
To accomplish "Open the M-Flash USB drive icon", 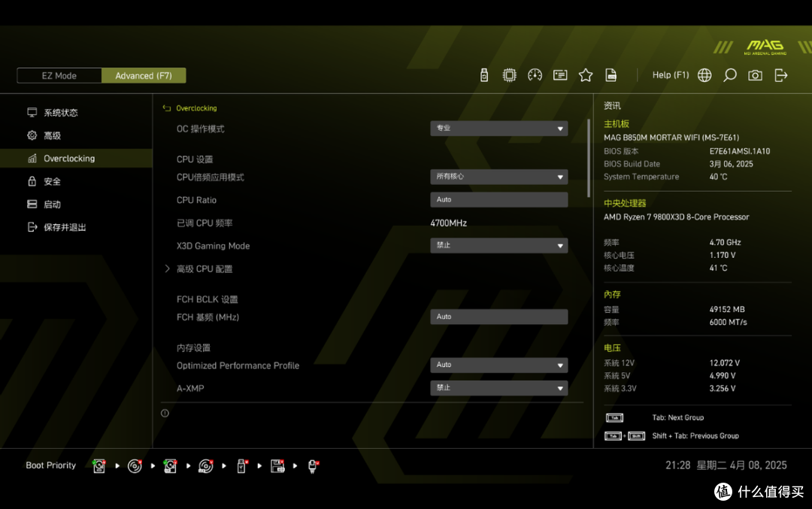I will tap(484, 75).
